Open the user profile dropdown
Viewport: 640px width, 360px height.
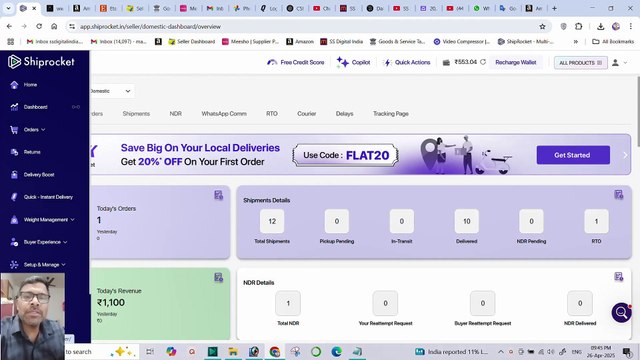pyautogui.click(x=619, y=63)
